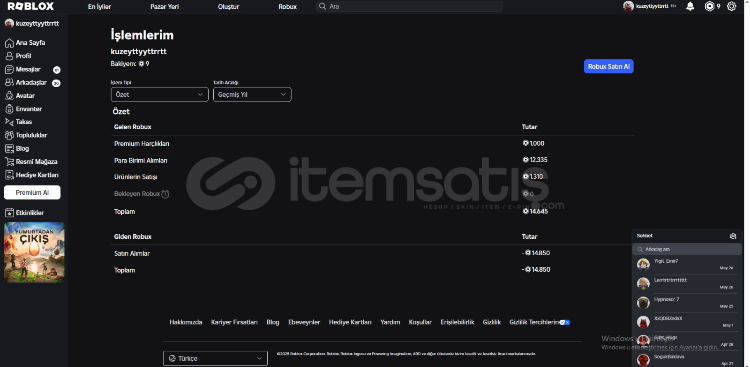Viewport: 750px width, 367px height.
Task: Click the Sohbet panel title
Action: (x=644, y=236)
